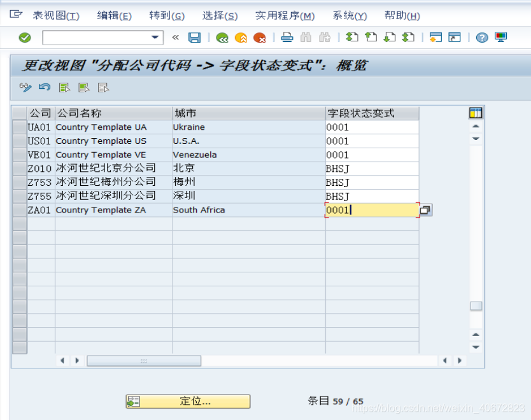Click the 公司 column header

41,113
